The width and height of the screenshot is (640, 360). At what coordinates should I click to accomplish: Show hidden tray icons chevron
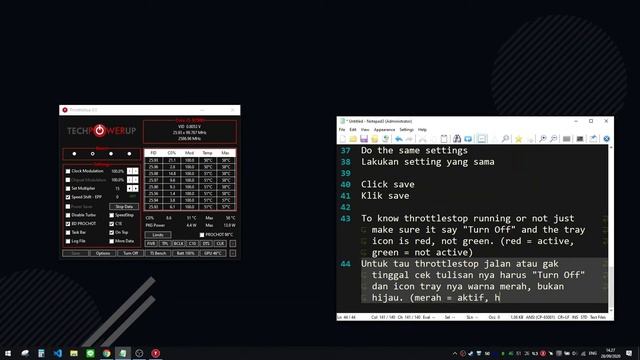pos(455,353)
